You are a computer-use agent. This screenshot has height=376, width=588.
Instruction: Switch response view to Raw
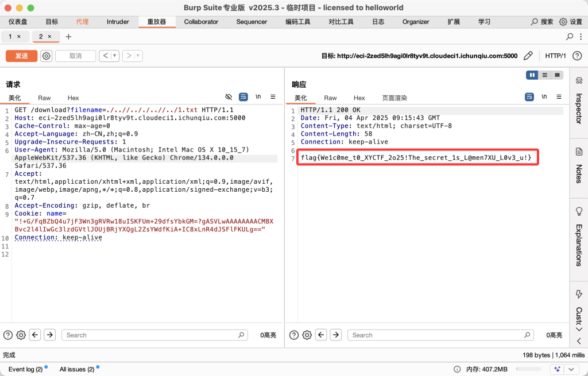pyautogui.click(x=330, y=98)
